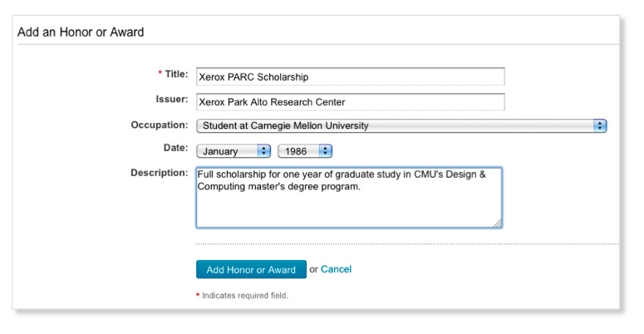This screenshot has height=334, width=644.
Task: Open the Occupation dropdown menu
Action: pos(401,126)
